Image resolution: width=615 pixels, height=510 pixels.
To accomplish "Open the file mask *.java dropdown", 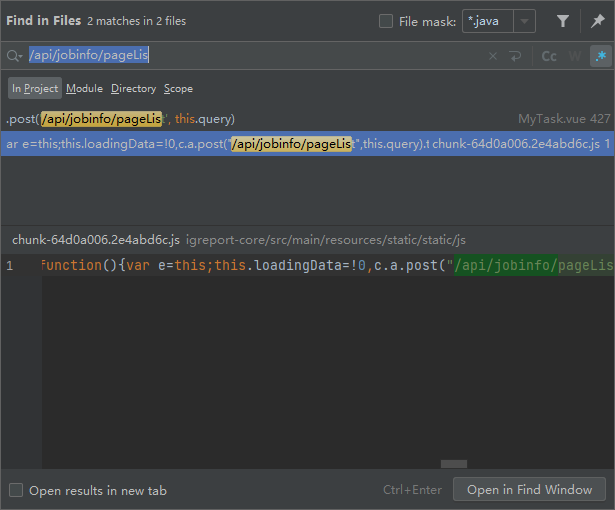I will 526,21.
